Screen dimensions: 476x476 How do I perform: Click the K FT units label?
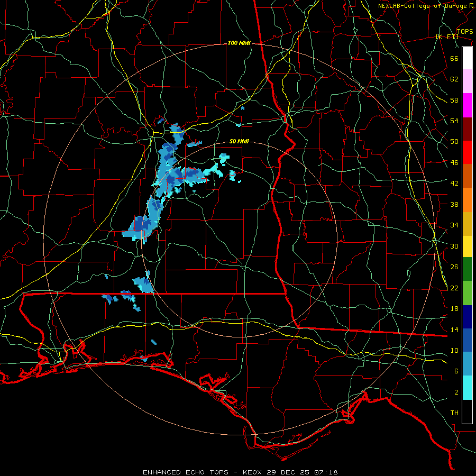[447, 37]
